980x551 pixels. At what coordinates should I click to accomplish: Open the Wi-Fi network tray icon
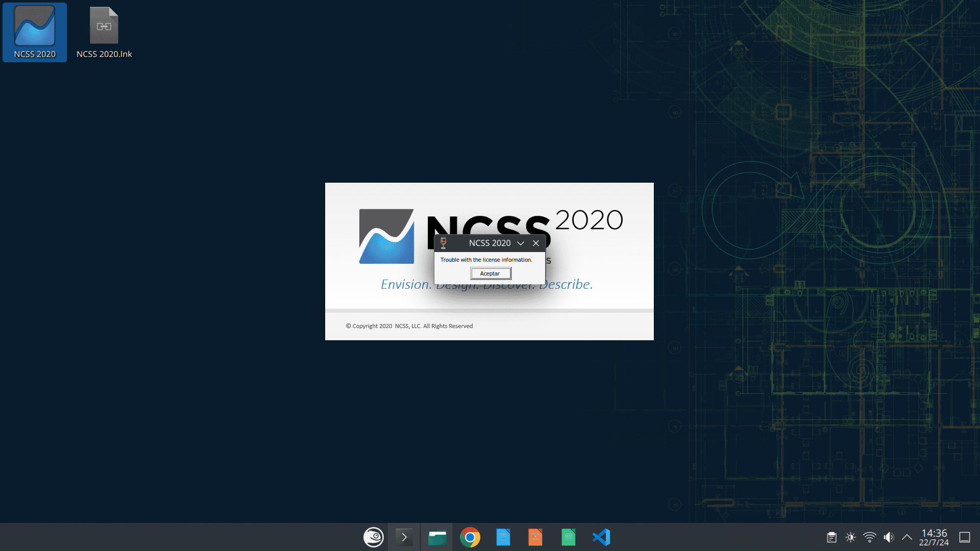click(870, 537)
